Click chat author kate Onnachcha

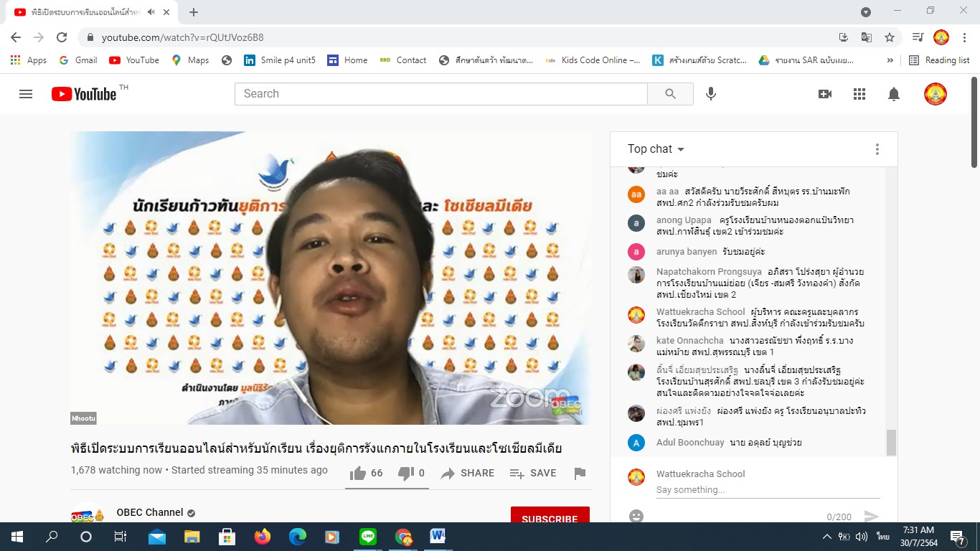(689, 340)
